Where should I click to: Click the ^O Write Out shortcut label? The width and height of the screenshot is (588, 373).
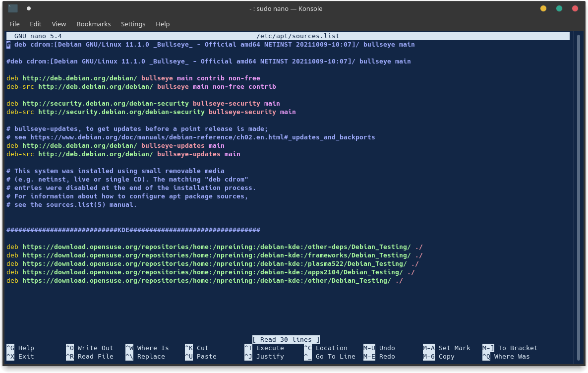pyautogui.click(x=90, y=348)
